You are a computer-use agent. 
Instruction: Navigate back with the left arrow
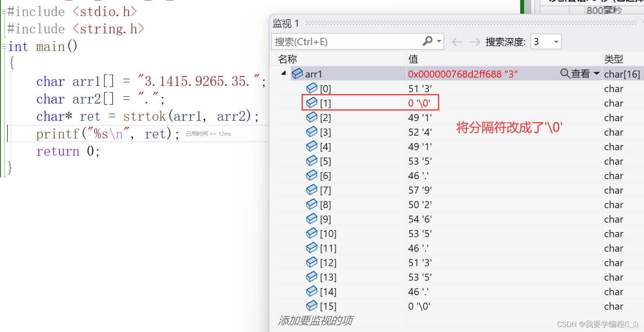[457, 42]
